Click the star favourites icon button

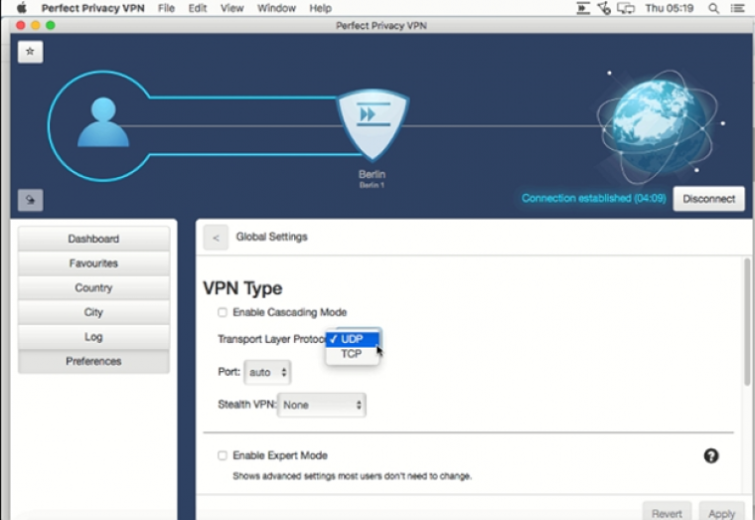point(30,52)
